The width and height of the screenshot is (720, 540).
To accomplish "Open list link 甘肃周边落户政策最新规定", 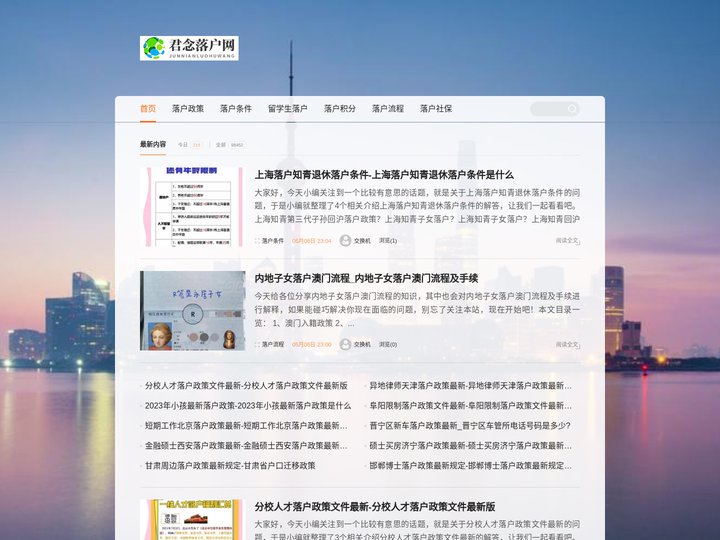I will [x=230, y=466].
